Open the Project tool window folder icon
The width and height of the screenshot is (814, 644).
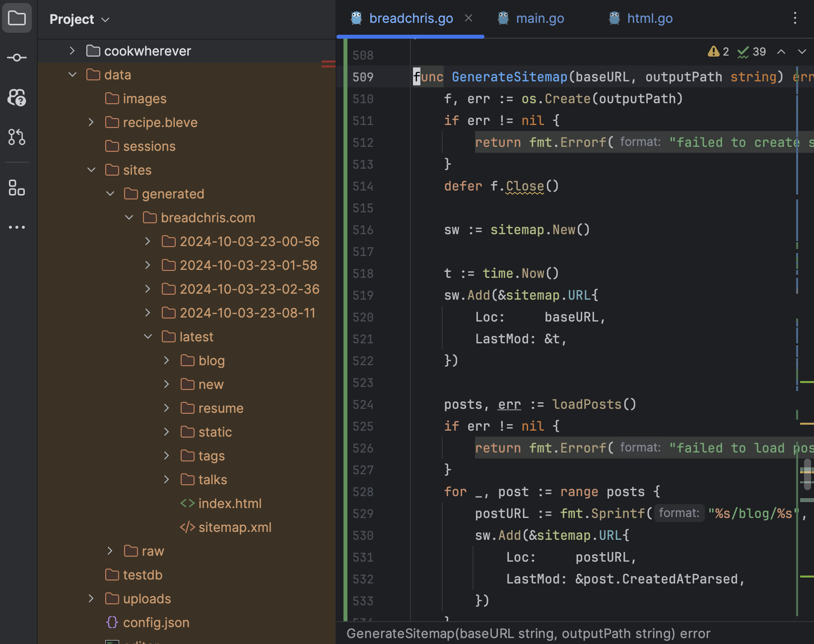[17, 18]
